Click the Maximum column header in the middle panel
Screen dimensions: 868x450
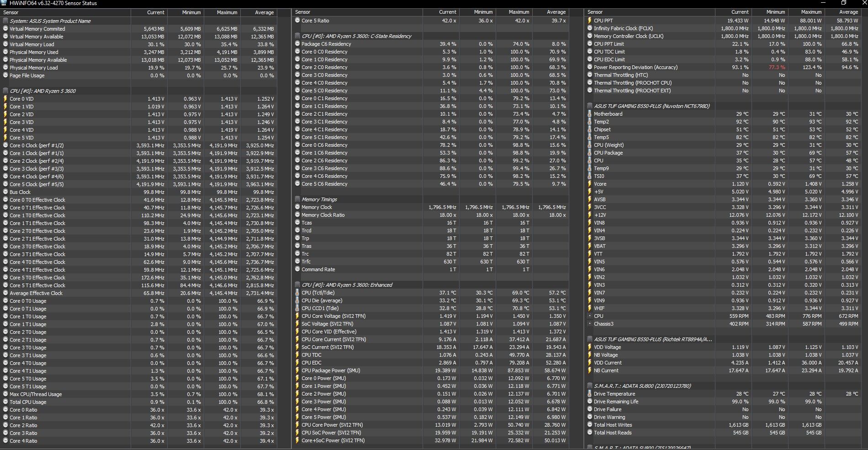tap(519, 12)
